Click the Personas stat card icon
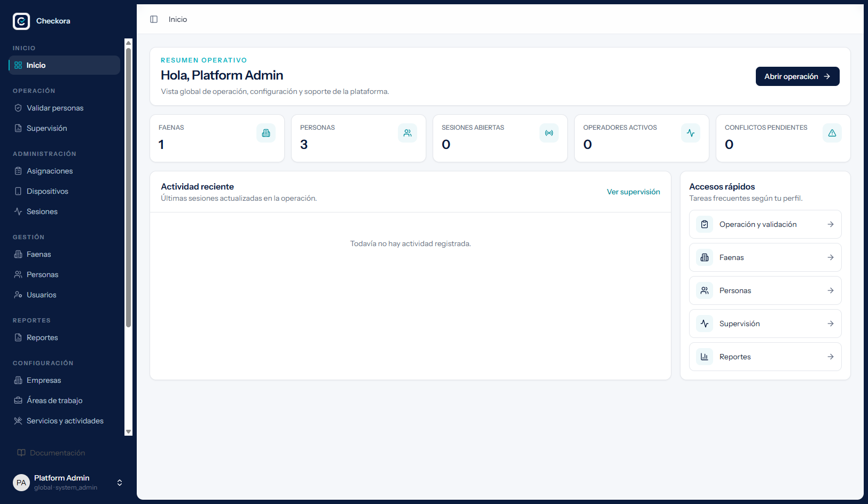 [408, 133]
